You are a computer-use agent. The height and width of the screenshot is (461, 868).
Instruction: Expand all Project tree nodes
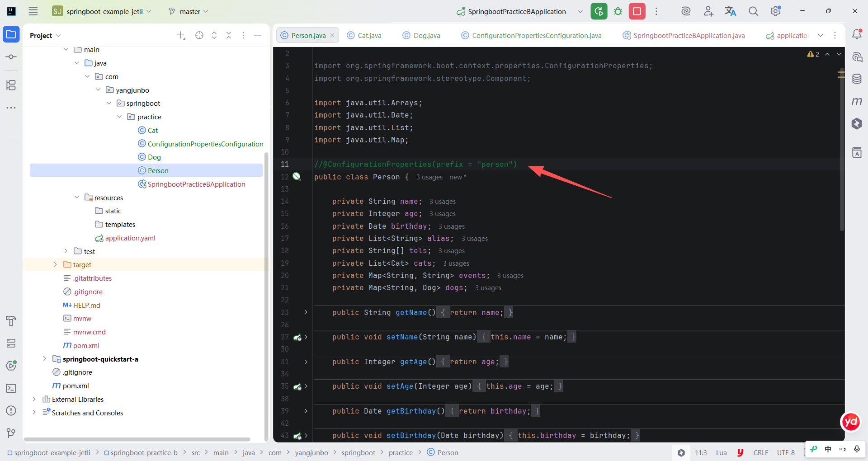(214, 35)
